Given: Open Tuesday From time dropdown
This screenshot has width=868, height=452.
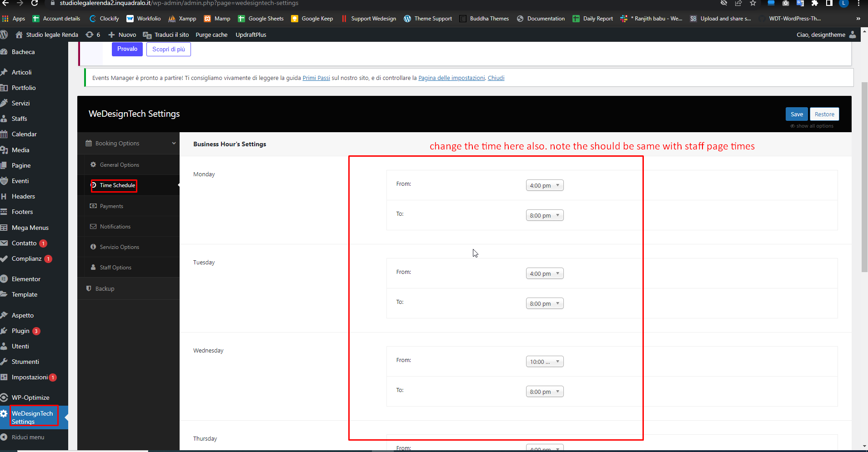Looking at the screenshot, I should (x=545, y=273).
